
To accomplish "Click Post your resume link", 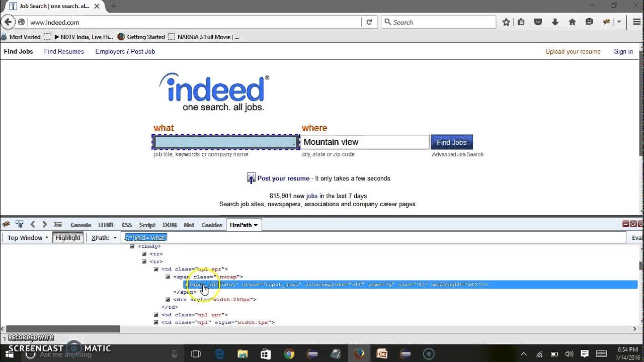I will [x=283, y=178].
